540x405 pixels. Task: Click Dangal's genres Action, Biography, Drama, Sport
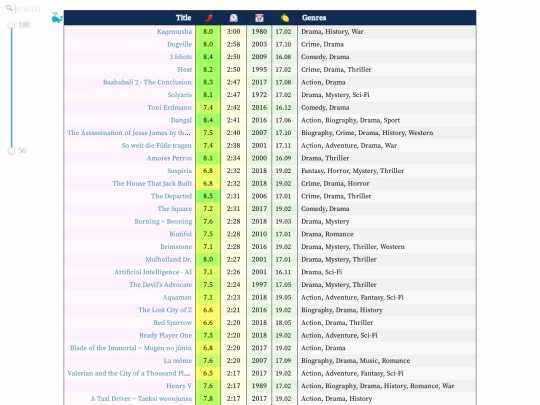pos(350,120)
